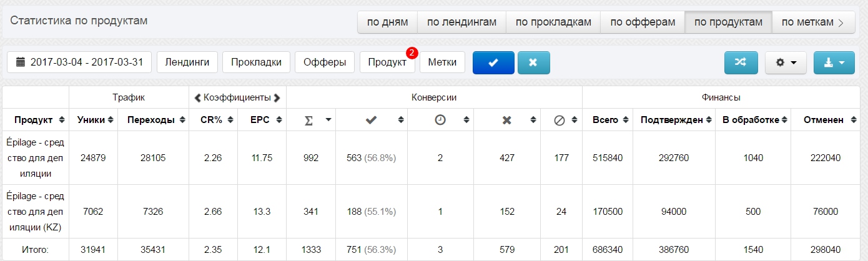868x261 pixels.
Task: Click the Финансы group header
Action: coord(721,97)
